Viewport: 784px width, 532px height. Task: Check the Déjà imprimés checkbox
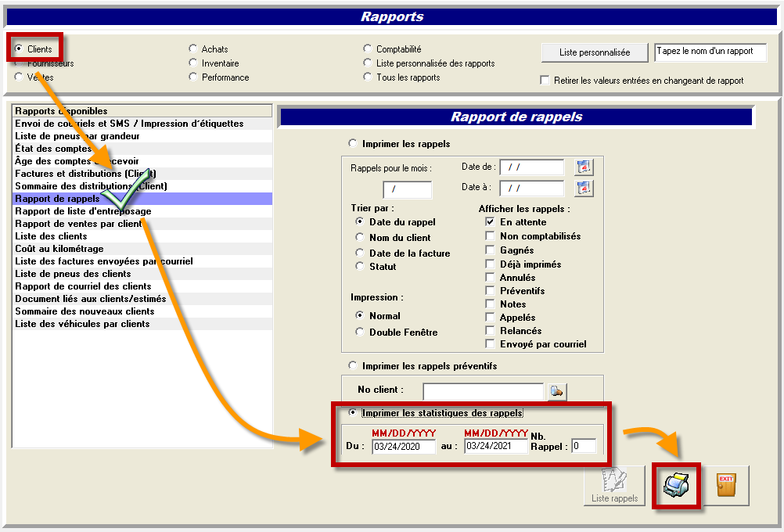click(x=490, y=264)
